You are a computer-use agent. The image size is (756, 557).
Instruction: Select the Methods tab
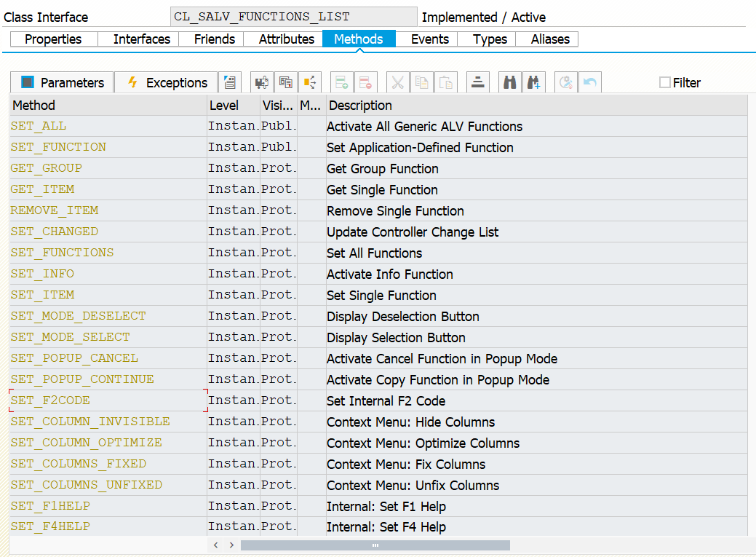click(359, 39)
